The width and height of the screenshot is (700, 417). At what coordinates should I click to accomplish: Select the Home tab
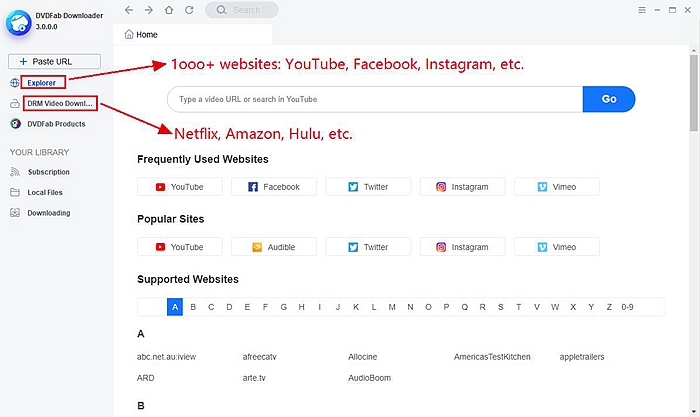click(x=192, y=34)
